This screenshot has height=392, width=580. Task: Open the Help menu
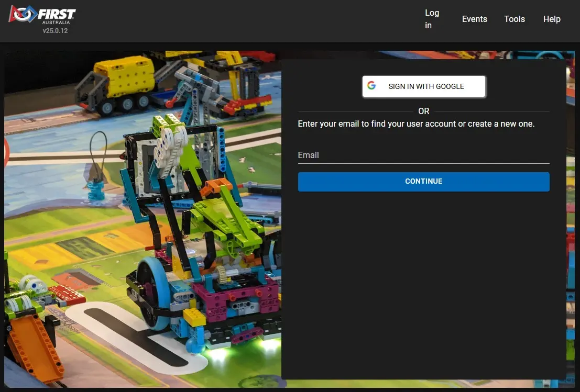(552, 19)
